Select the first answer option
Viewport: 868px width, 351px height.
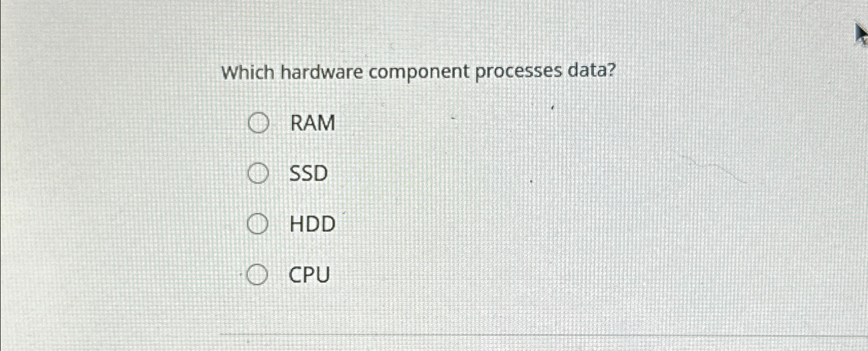click(259, 123)
